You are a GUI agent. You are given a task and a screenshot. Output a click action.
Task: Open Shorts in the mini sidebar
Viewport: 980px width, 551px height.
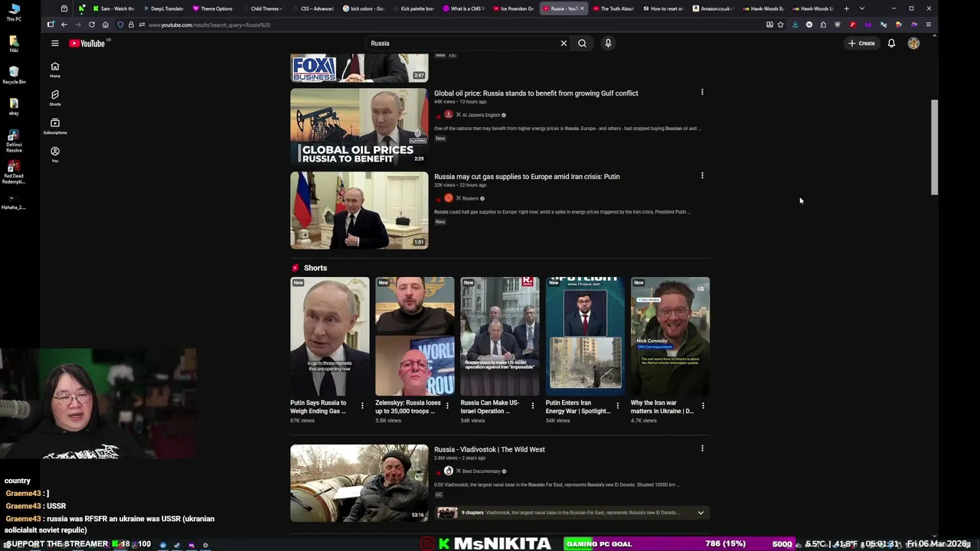55,98
